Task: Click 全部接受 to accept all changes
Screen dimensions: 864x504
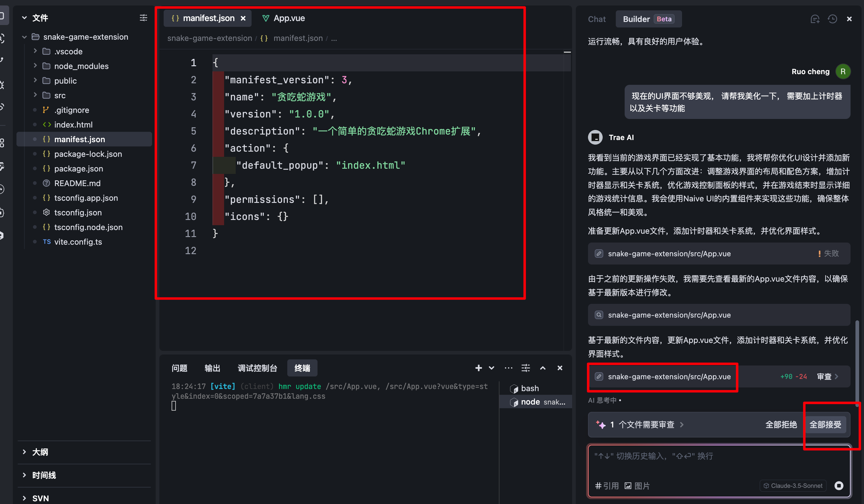Action: 825,424
